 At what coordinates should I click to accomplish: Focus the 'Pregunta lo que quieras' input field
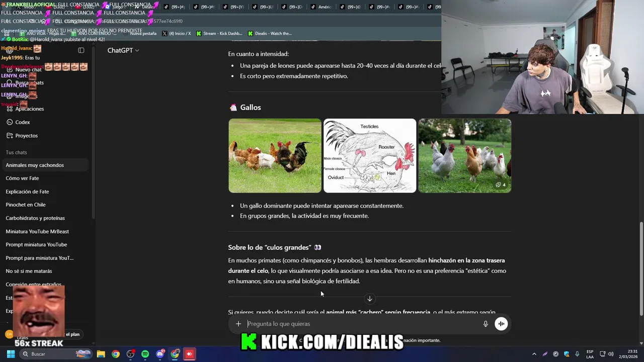click(362, 324)
